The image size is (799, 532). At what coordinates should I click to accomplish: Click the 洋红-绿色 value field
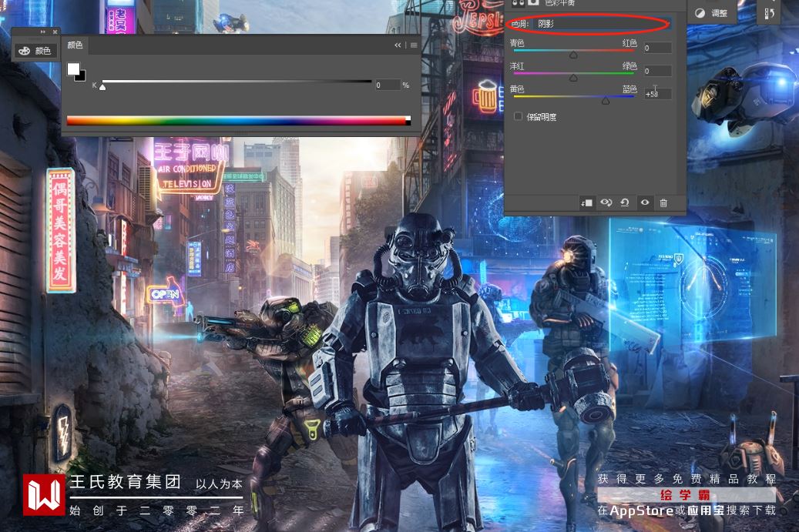(x=657, y=71)
